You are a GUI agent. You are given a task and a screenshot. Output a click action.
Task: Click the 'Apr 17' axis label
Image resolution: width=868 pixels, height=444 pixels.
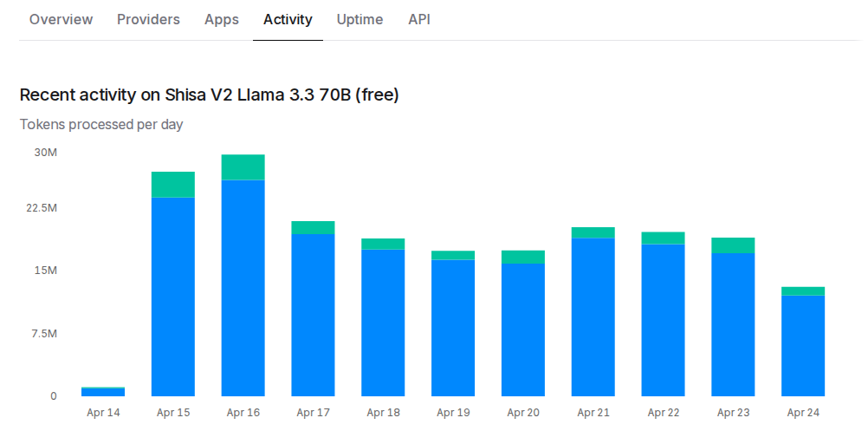pyautogui.click(x=313, y=413)
